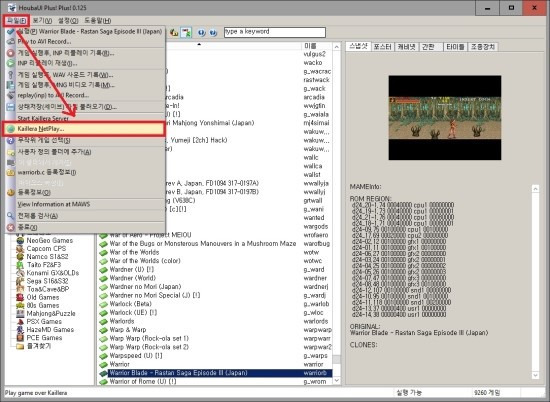Click the red X exit icon
Viewport: 550px width, 402px height.
pyautogui.click(x=11, y=227)
